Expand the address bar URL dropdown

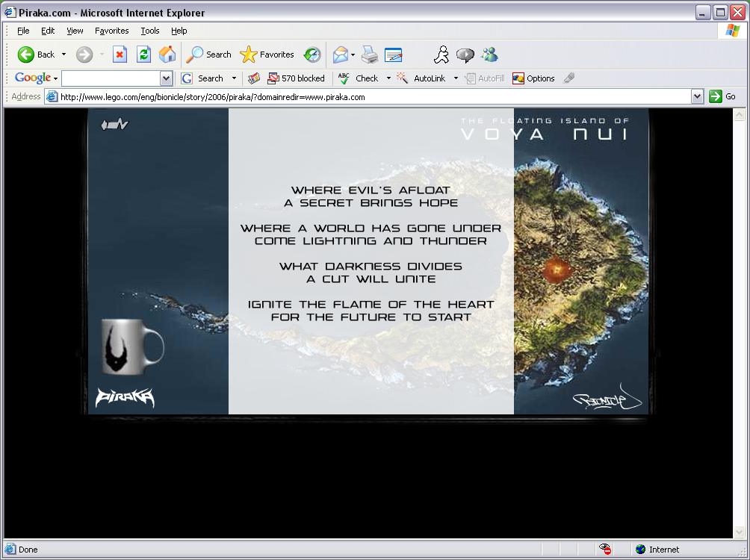[697, 96]
